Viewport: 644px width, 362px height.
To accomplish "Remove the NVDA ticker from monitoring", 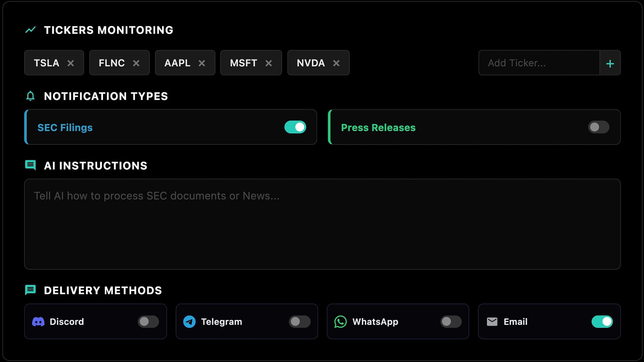I will click(x=337, y=63).
